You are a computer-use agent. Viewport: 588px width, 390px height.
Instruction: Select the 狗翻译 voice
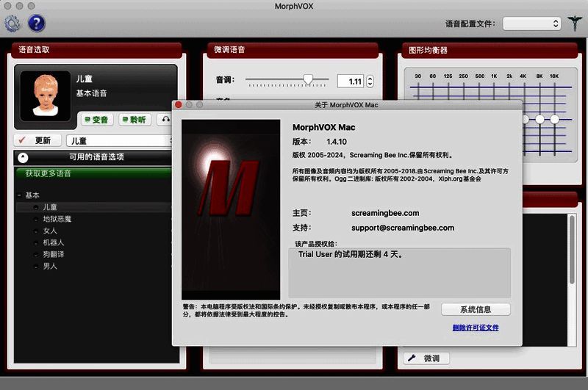[x=53, y=254]
